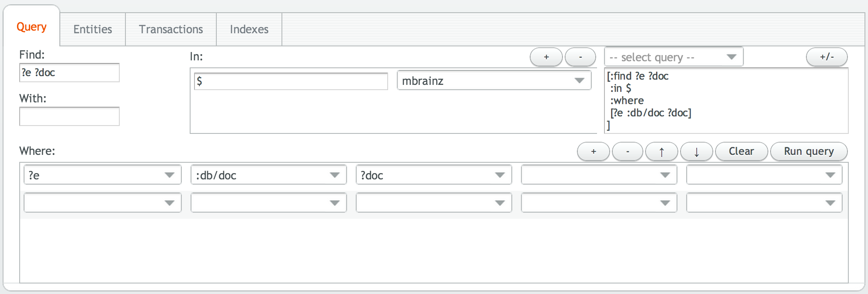Add an In source with plus button
The height and width of the screenshot is (294, 868).
[546, 57]
